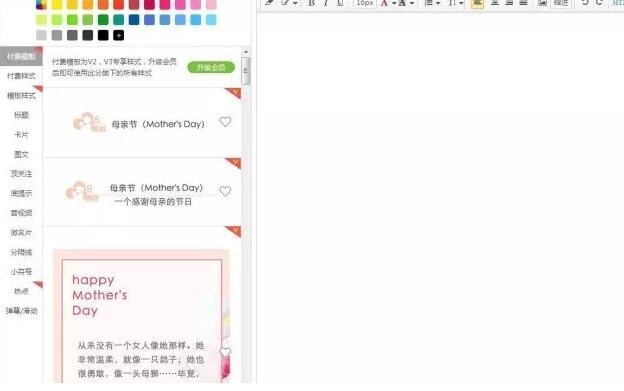Select the 卡片 category in sidebar
Screen dimensions: 624x391
[x=21, y=135]
